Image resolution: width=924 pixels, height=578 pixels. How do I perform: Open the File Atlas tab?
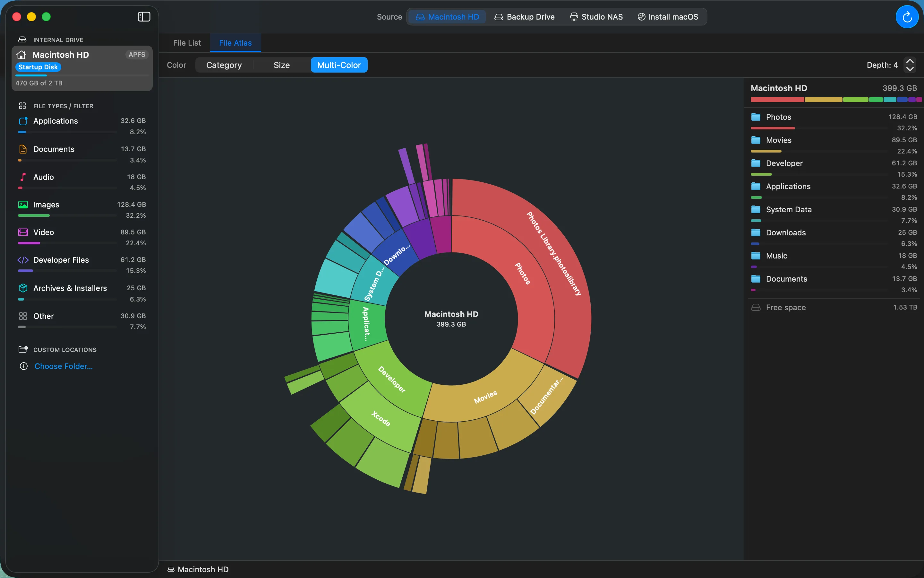coord(235,43)
